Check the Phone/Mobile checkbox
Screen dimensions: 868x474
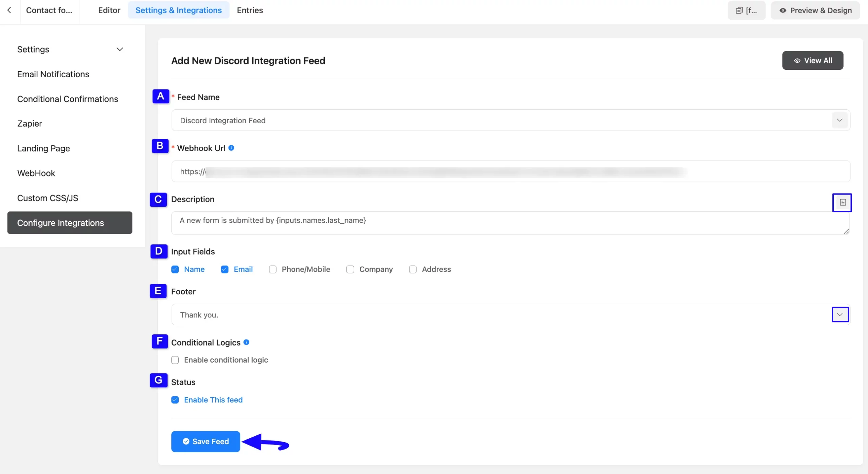[273, 269]
